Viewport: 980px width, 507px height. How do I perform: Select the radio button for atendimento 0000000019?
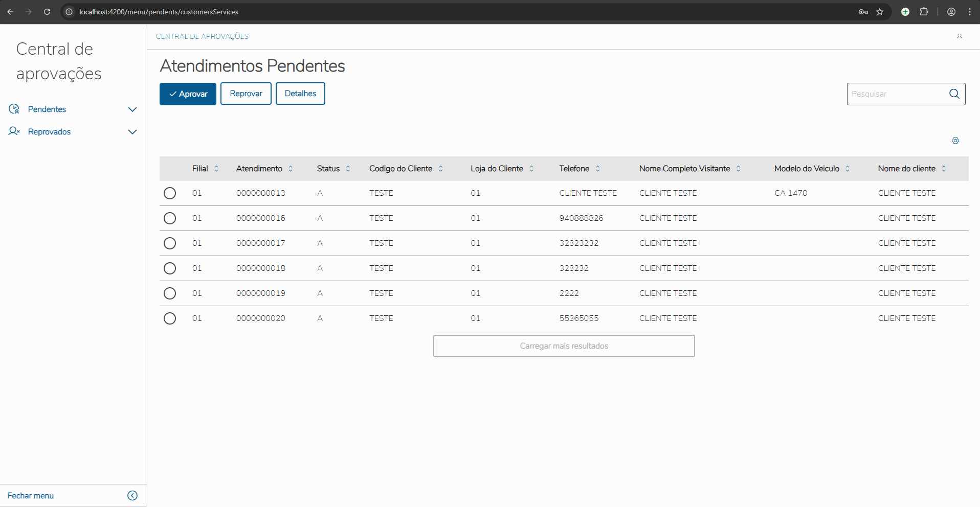170,293
